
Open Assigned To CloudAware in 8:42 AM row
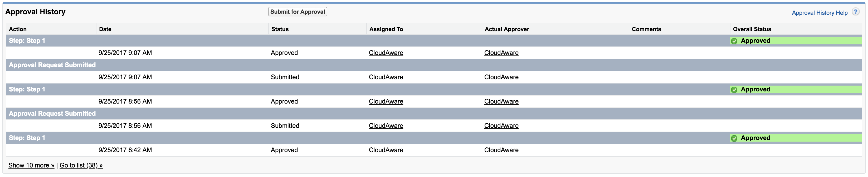click(386, 150)
